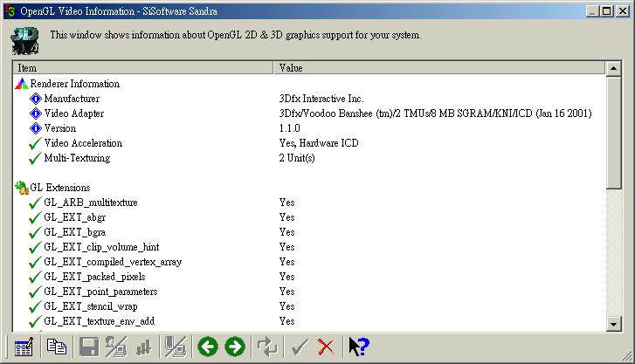Click the value Yes, Hardware ICD
Viewport: 635px width, 364px height.
coord(319,143)
